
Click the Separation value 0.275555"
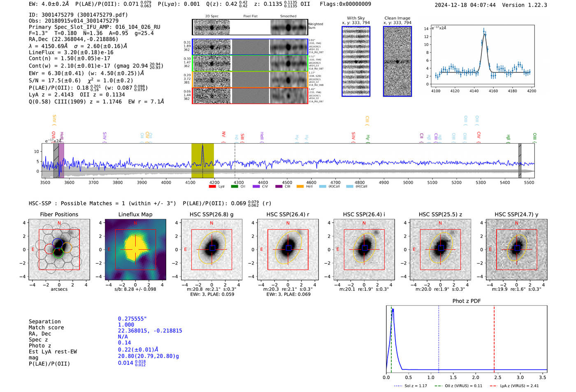click(x=132, y=319)
